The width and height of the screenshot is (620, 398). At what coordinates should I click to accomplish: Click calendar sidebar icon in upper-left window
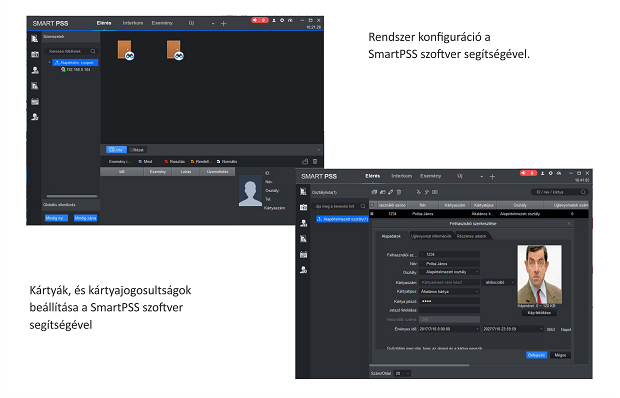click(x=35, y=102)
